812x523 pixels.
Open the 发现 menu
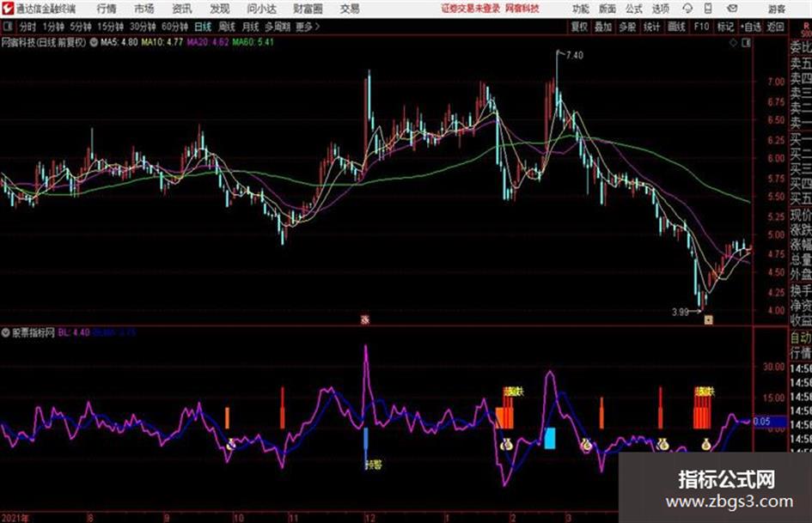220,9
